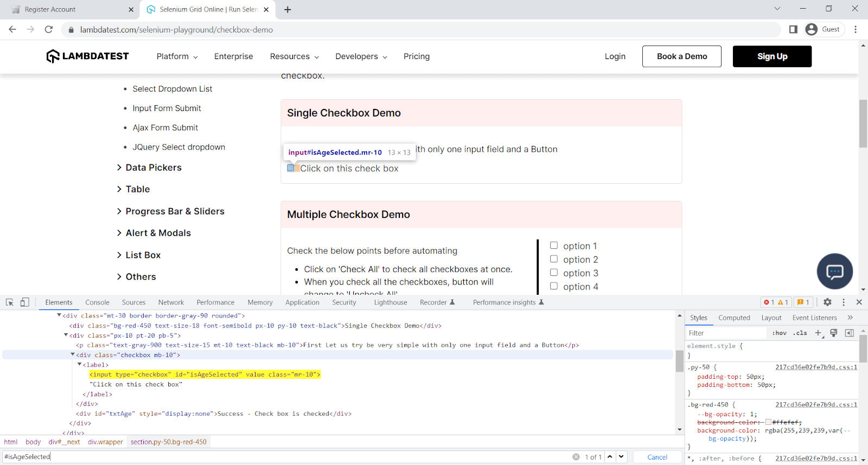This screenshot has height=465, width=868.
Task: Click the new style rule plus icon
Action: (818, 333)
